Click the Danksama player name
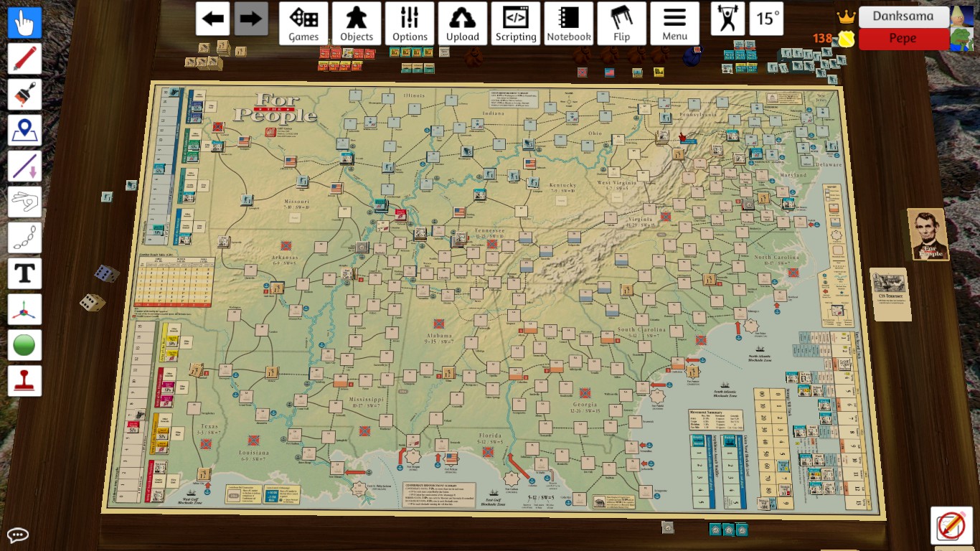980x551 pixels. (903, 17)
